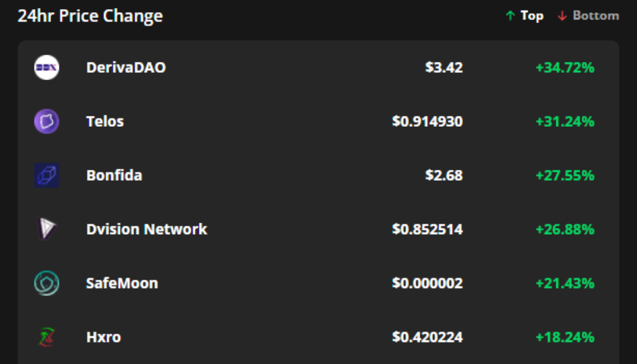637x364 pixels.
Task: Click DerivaDAO's +34.72% change value
Action: tap(564, 67)
